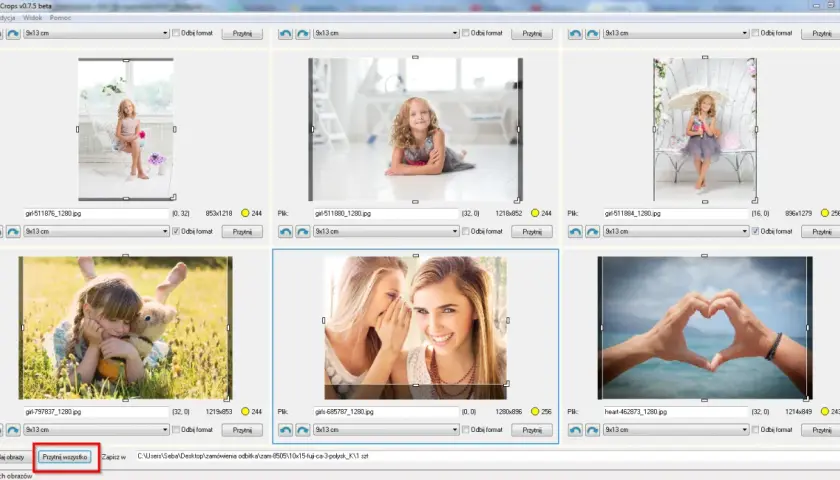Open format dropdown under heart-462873_1280.jpg
The image size is (840, 480).
click(x=676, y=430)
